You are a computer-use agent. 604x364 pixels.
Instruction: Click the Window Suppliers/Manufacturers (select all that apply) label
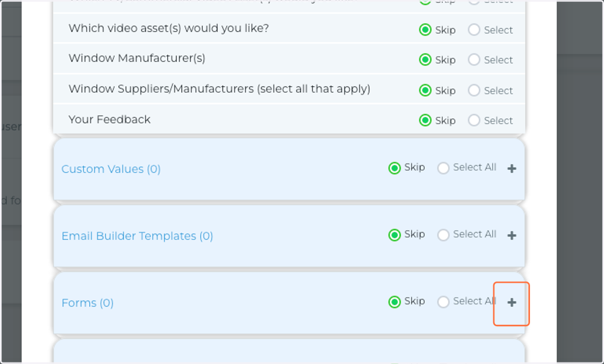tap(219, 89)
